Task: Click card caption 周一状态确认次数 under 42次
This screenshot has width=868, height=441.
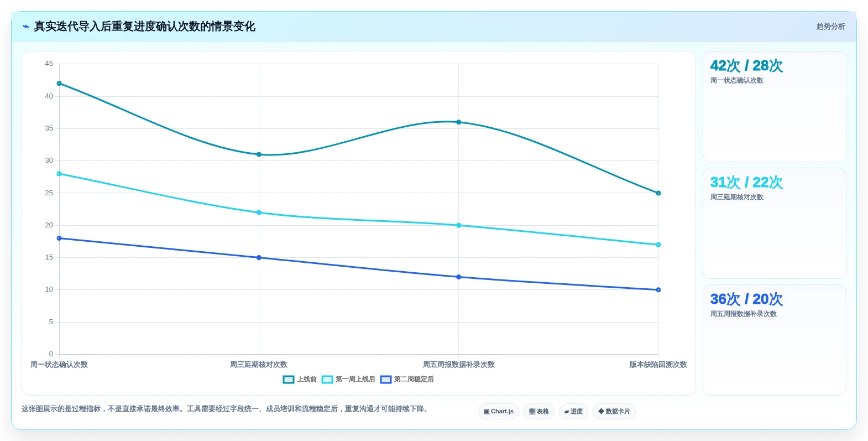Action: [736, 80]
